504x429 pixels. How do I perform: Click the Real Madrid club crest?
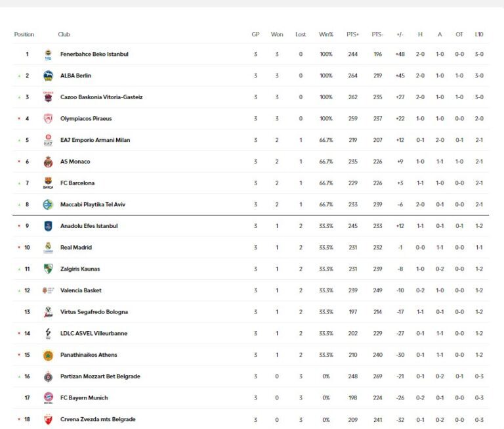point(48,248)
